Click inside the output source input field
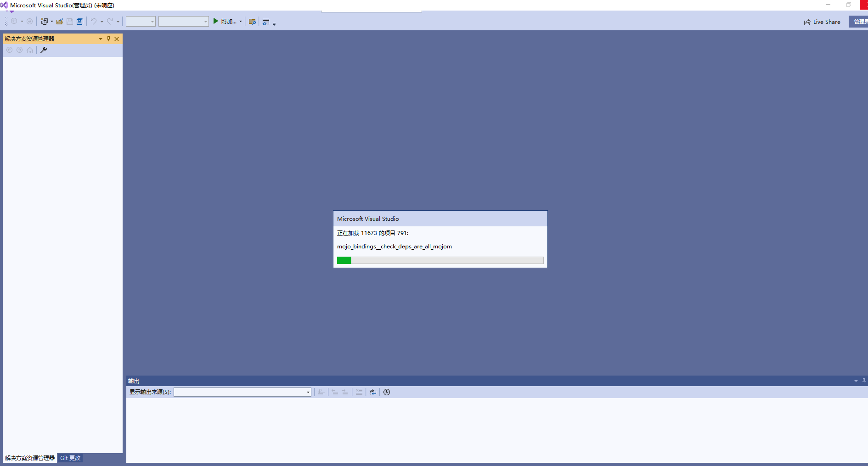The width and height of the screenshot is (868, 466). pos(239,392)
